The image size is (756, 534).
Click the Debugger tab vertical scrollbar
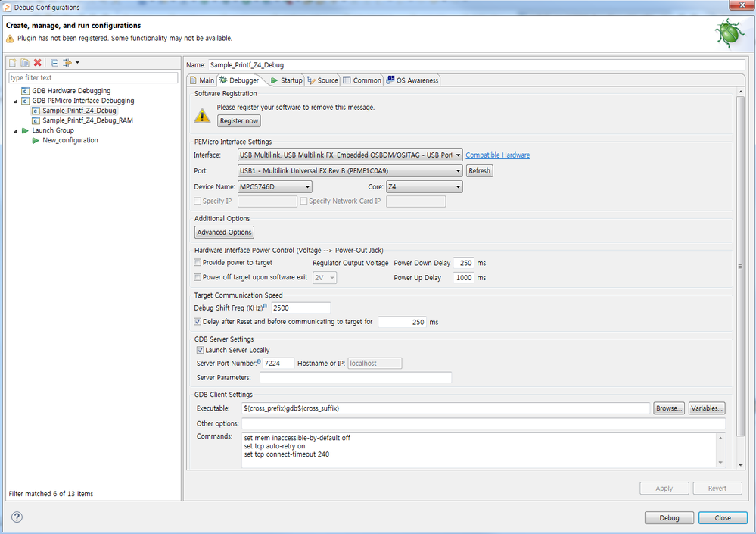741,265
